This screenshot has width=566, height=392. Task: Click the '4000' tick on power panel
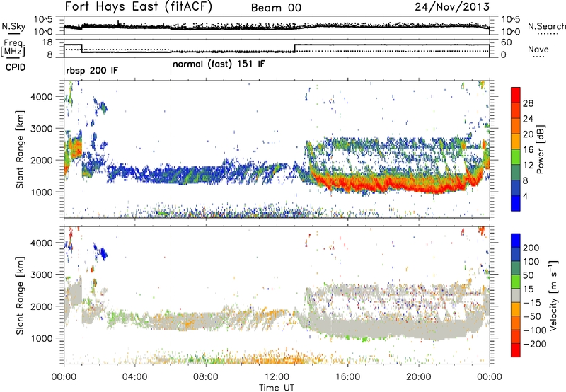(41, 97)
